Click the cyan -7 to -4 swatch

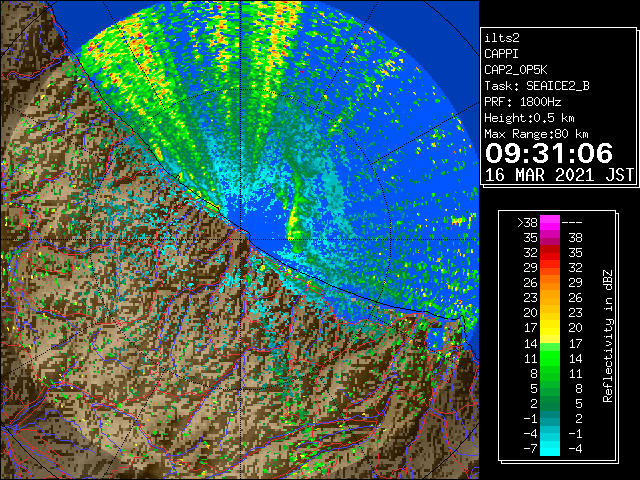[550, 448]
